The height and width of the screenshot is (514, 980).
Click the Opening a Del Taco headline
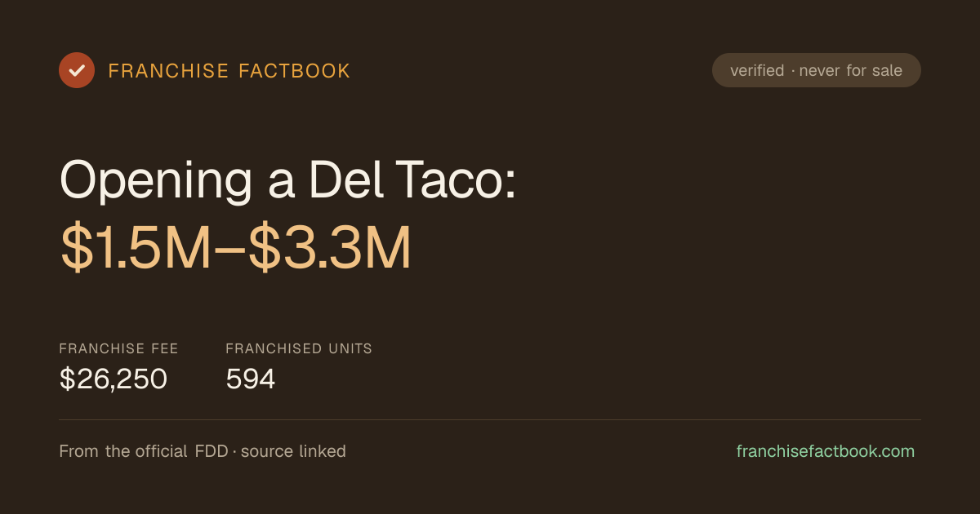click(x=288, y=179)
